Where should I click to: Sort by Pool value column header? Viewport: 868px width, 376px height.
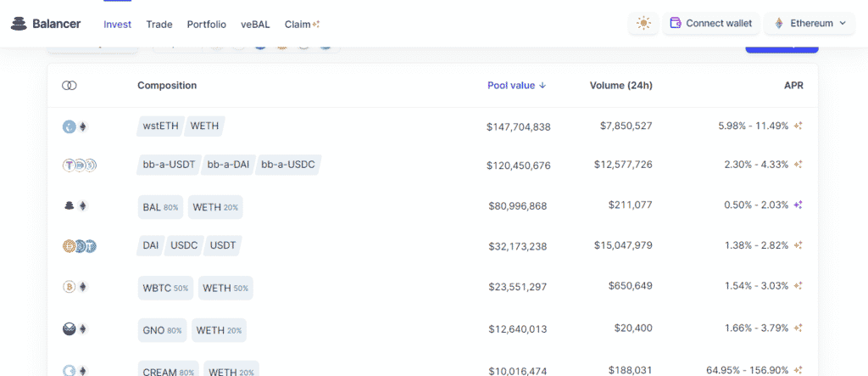click(x=516, y=86)
